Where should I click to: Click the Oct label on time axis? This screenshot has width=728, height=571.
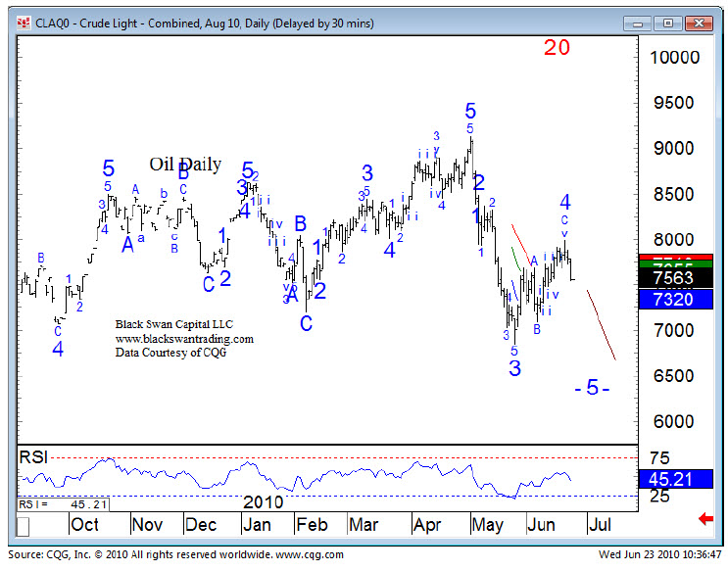click(84, 525)
